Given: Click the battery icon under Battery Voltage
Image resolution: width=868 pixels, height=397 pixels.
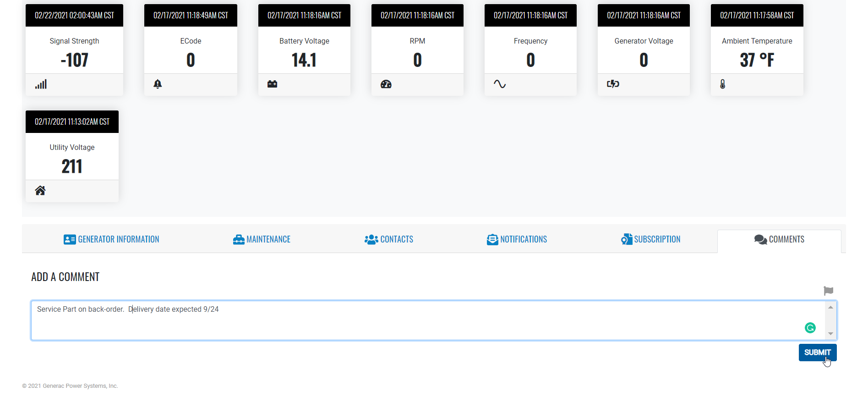Looking at the screenshot, I should 273,84.
